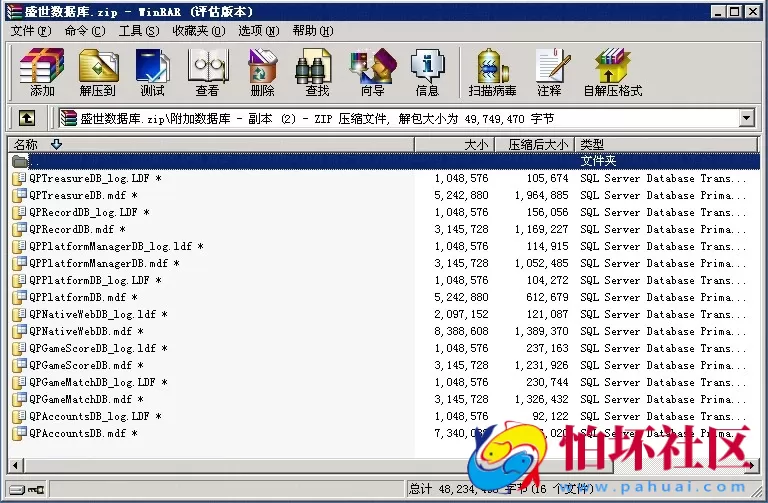Click the QPNativeWebDB.mdf file icon

[x=19, y=331]
